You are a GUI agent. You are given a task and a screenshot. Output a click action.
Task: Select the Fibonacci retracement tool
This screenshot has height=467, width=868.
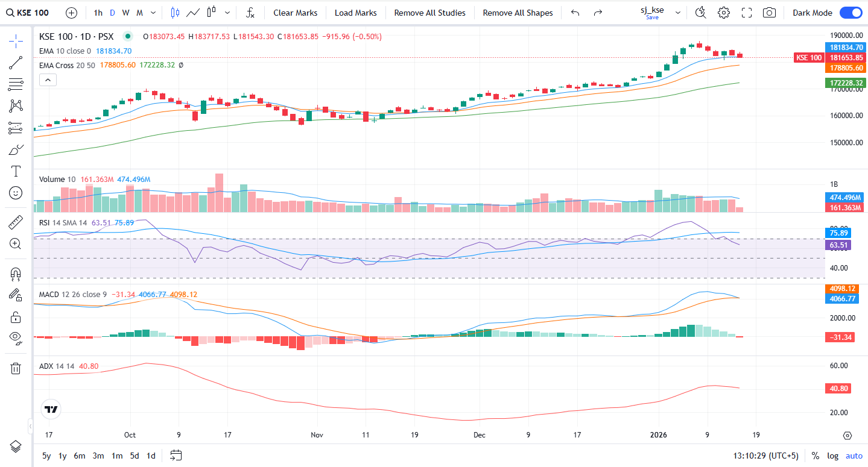(16, 84)
